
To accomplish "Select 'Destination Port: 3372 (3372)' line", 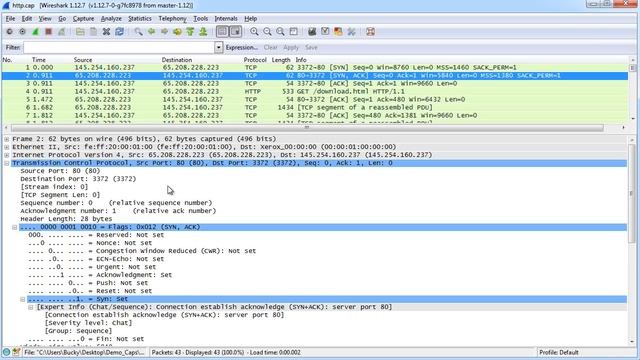I will (x=78, y=179).
